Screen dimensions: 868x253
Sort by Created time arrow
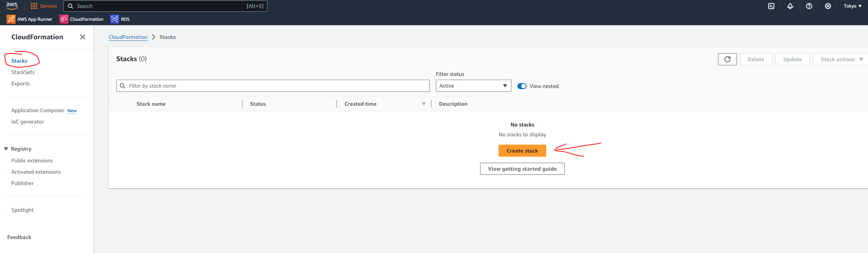coord(424,104)
